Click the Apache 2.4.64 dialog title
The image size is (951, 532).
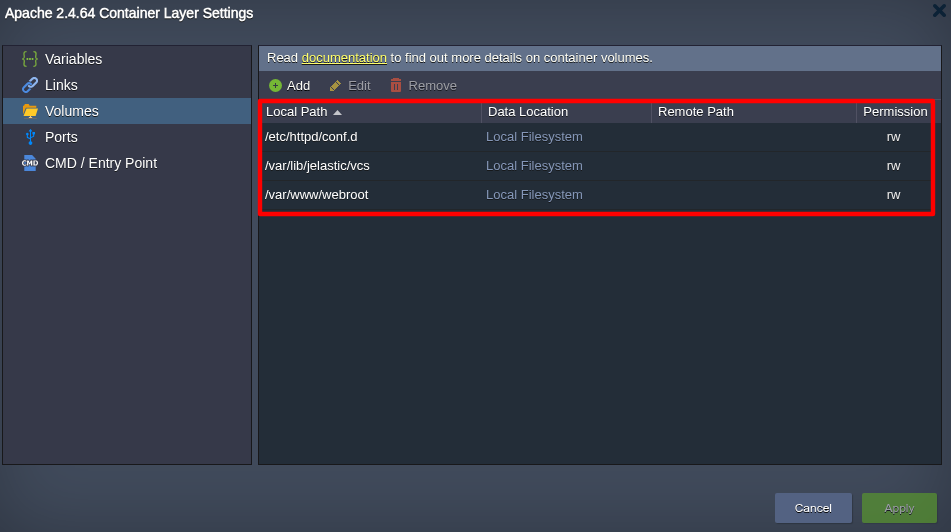129,13
